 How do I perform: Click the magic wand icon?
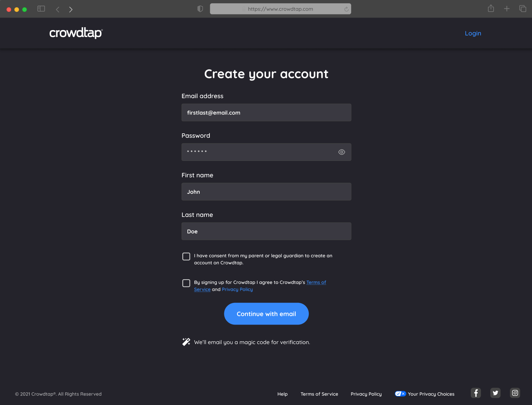(186, 342)
